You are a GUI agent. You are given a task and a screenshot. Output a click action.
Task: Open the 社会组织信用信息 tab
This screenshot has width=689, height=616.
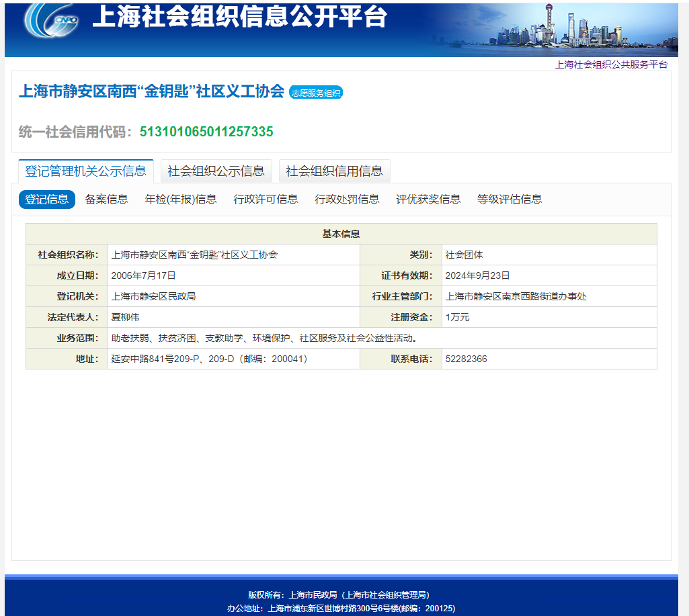coord(334,171)
